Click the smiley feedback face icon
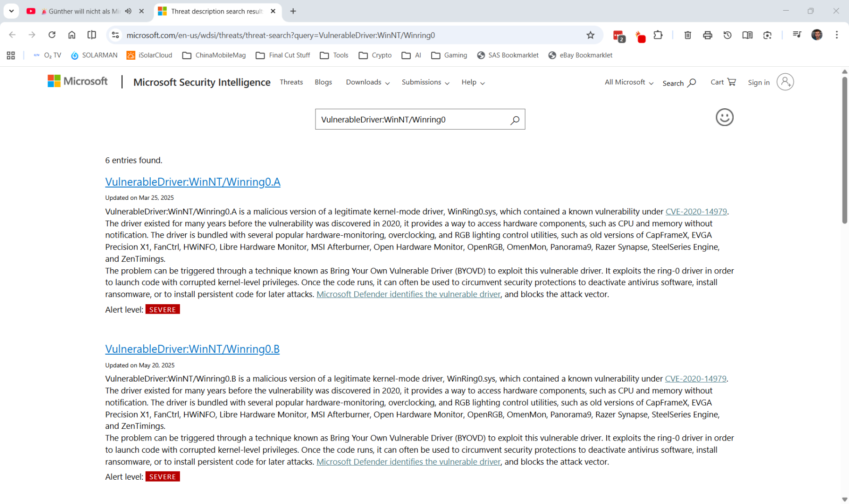The height and width of the screenshot is (504, 849). (x=724, y=117)
